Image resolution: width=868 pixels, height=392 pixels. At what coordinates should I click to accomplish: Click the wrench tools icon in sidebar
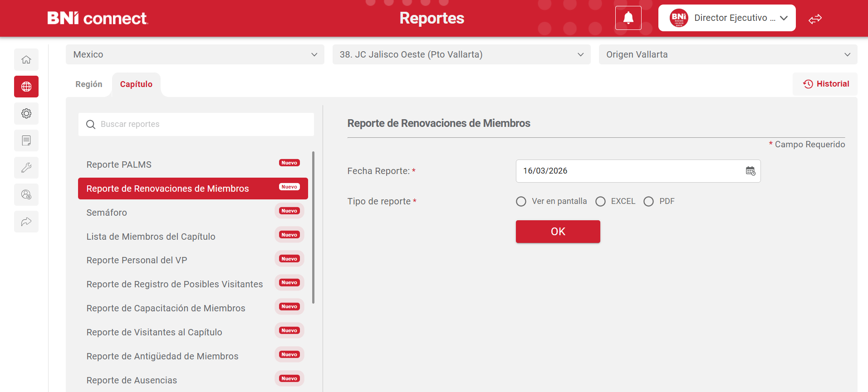[26, 168]
